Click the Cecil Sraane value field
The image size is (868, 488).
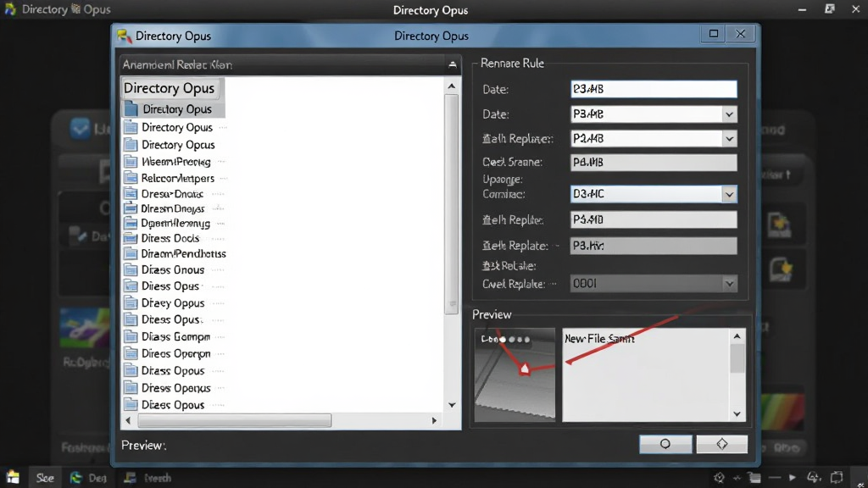click(654, 162)
